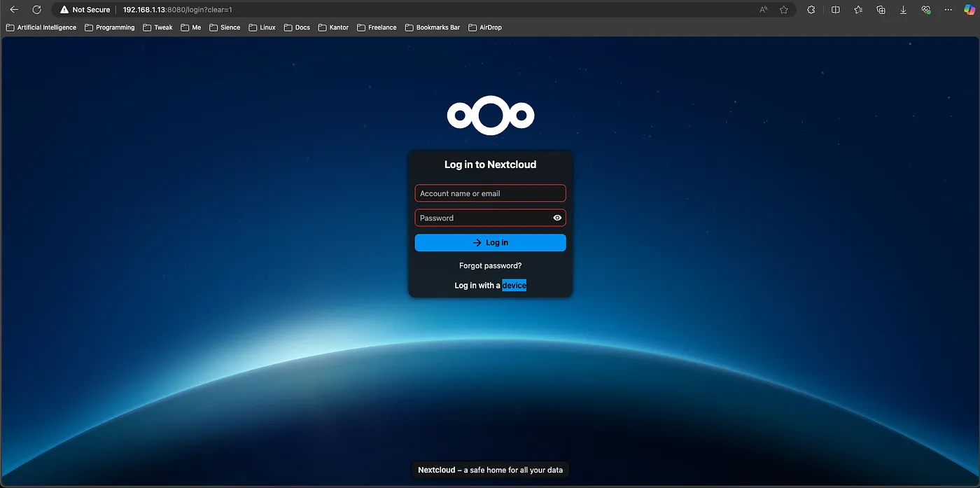Open the Me bookmarks folder
Screen dimensions: 980x488
pos(191,27)
